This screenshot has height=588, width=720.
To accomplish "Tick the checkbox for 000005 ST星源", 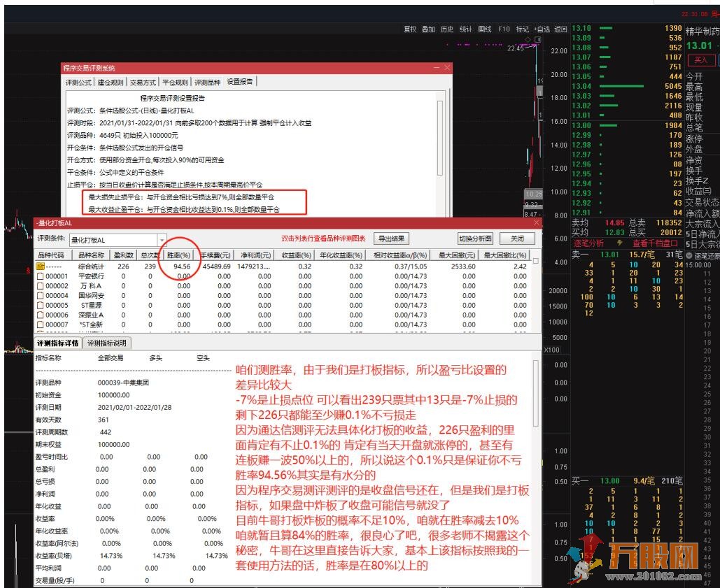I will click(x=40, y=305).
